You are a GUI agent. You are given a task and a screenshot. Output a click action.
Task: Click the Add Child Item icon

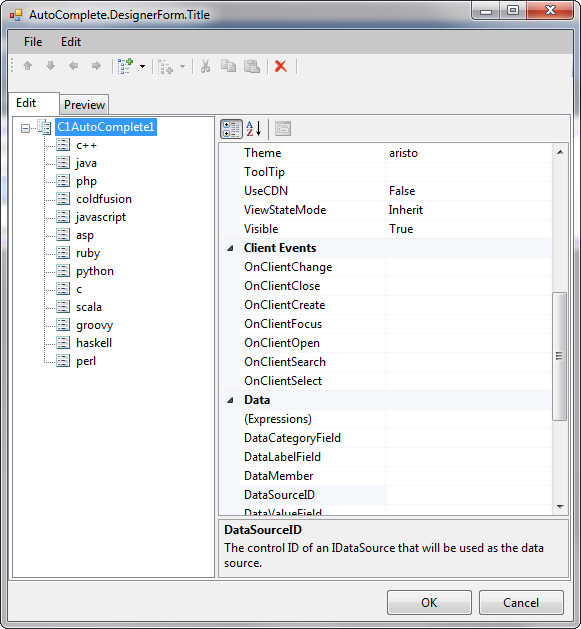pyautogui.click(x=125, y=66)
